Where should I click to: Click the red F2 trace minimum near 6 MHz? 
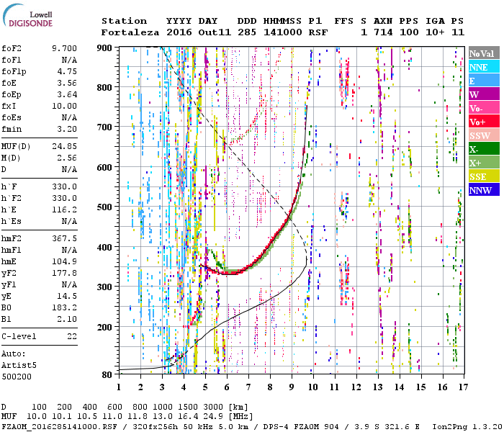click(230, 273)
